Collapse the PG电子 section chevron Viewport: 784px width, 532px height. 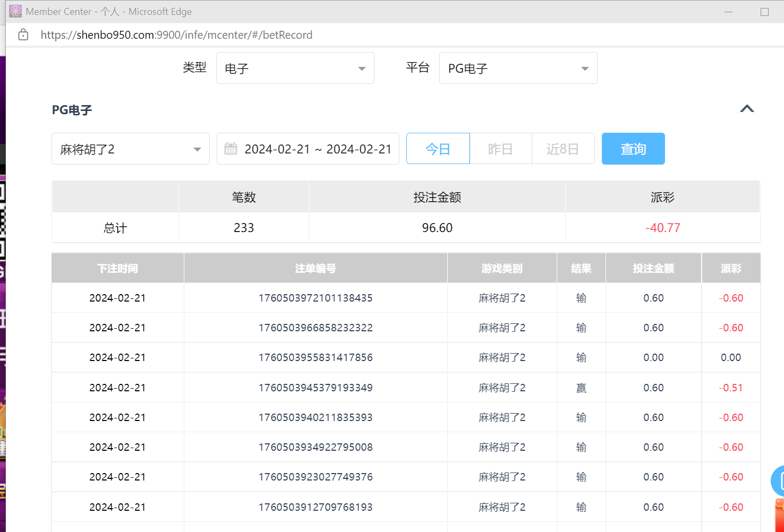[747, 109]
